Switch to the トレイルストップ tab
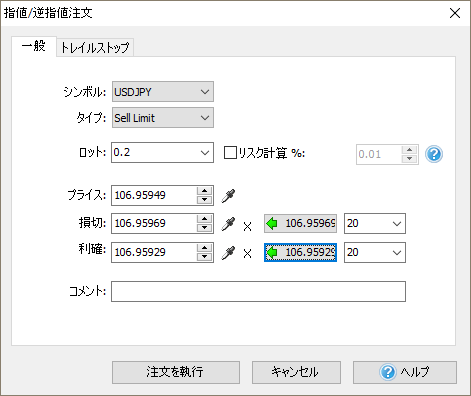This screenshot has height=396, width=471. pyautogui.click(x=95, y=48)
